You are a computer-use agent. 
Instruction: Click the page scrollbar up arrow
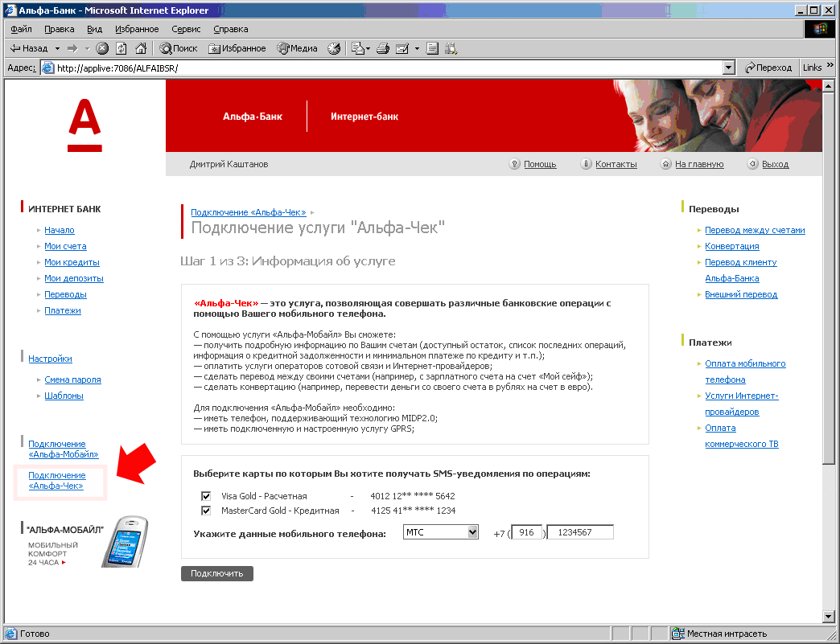(828, 85)
